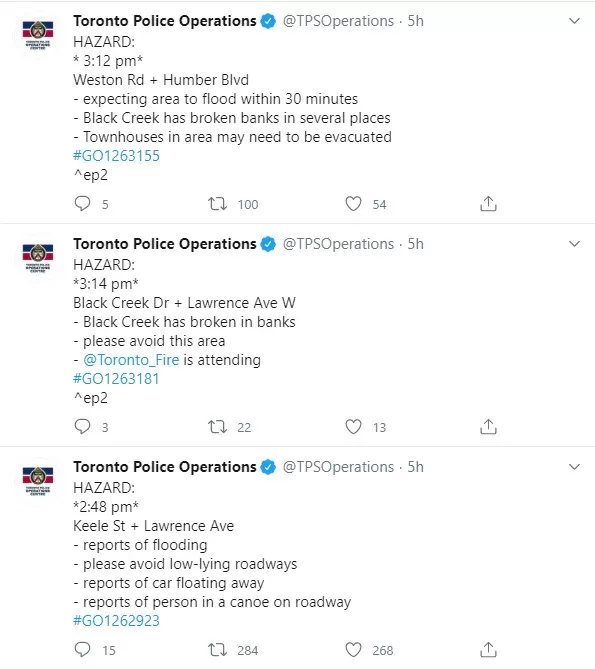Reply to the Keele St canoe tweet
595x669 pixels.
(82, 649)
